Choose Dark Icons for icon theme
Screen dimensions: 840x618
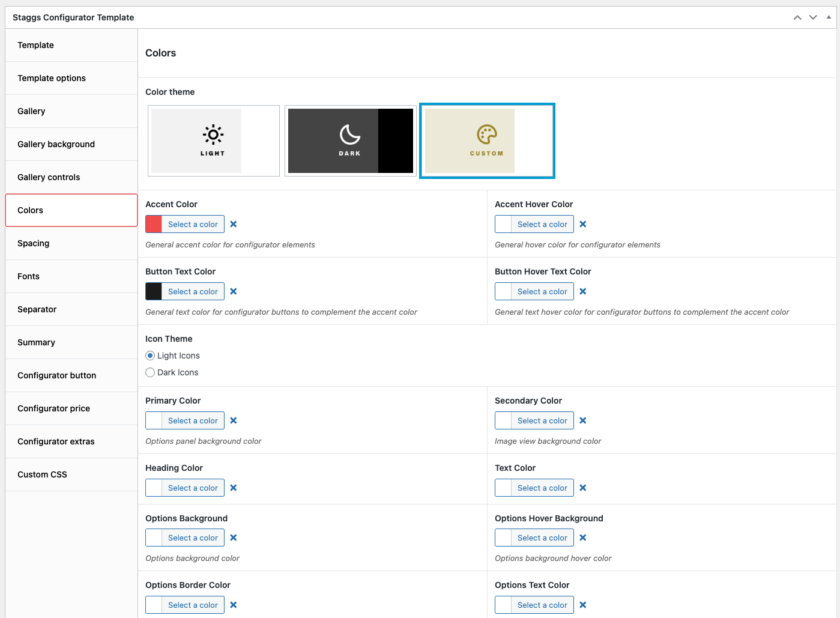click(x=151, y=372)
